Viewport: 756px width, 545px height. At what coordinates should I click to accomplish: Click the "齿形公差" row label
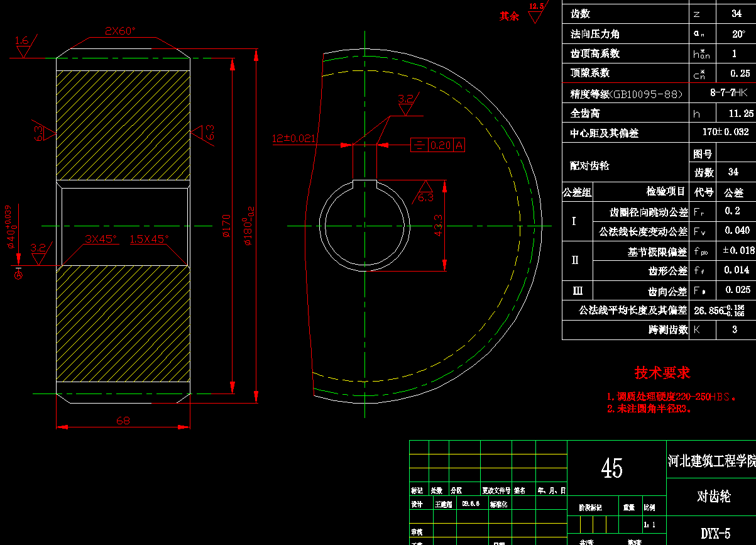tap(668, 271)
